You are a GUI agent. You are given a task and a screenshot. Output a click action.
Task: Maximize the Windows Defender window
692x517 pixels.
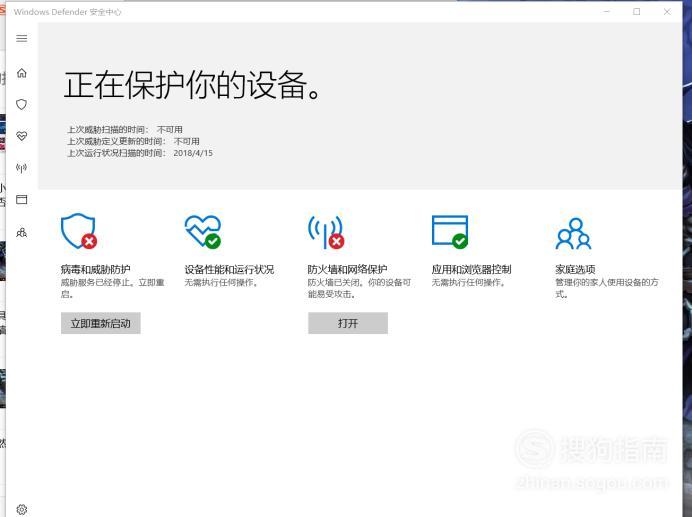pyautogui.click(x=637, y=11)
